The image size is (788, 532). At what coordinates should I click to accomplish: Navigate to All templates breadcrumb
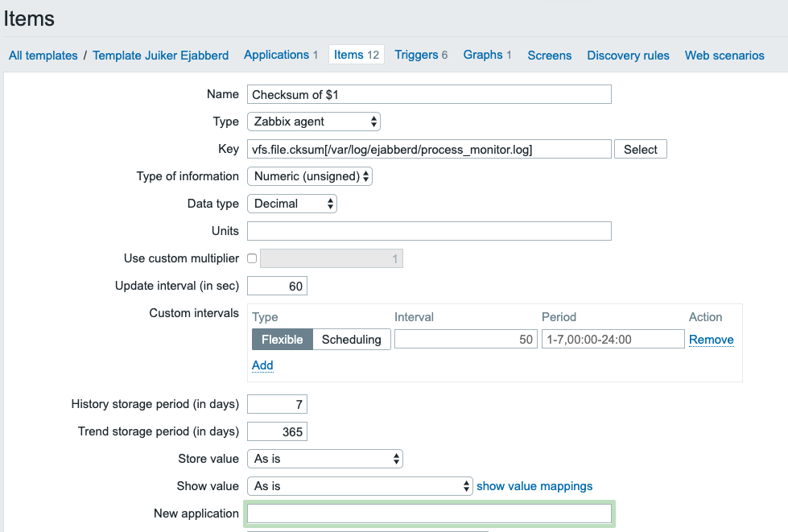coord(43,56)
